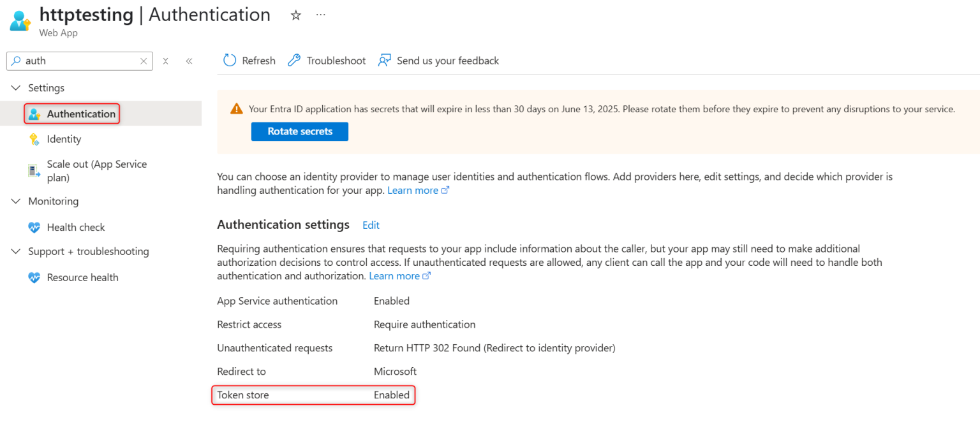Collapse the Monitoring group
Image resolution: width=980 pixels, height=422 pixels.
coord(16,201)
